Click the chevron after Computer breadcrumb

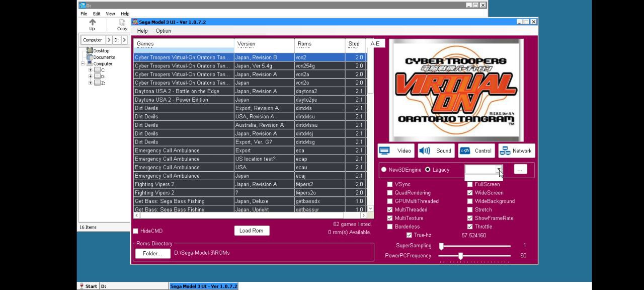[x=108, y=40]
